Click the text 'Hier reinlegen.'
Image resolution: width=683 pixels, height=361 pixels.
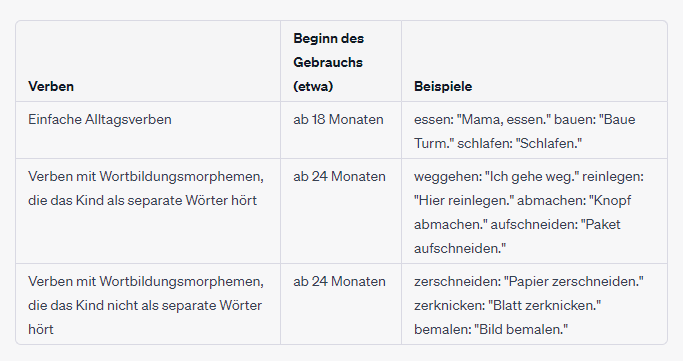(464, 200)
